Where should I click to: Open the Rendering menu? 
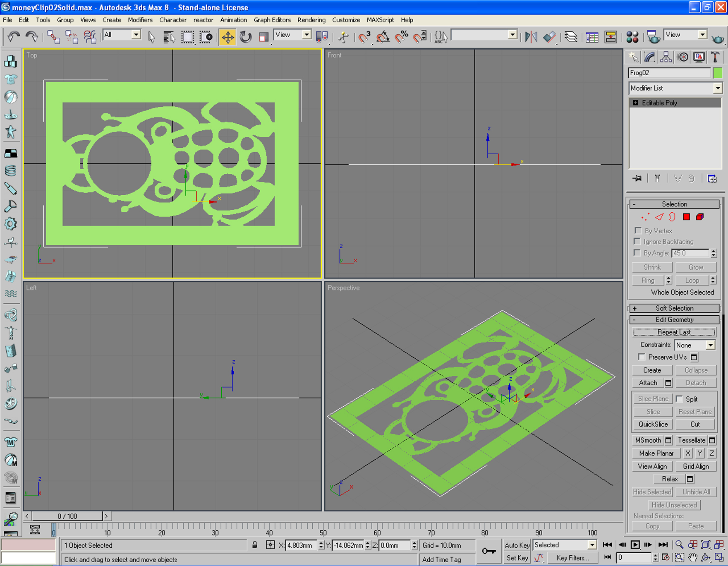311,20
